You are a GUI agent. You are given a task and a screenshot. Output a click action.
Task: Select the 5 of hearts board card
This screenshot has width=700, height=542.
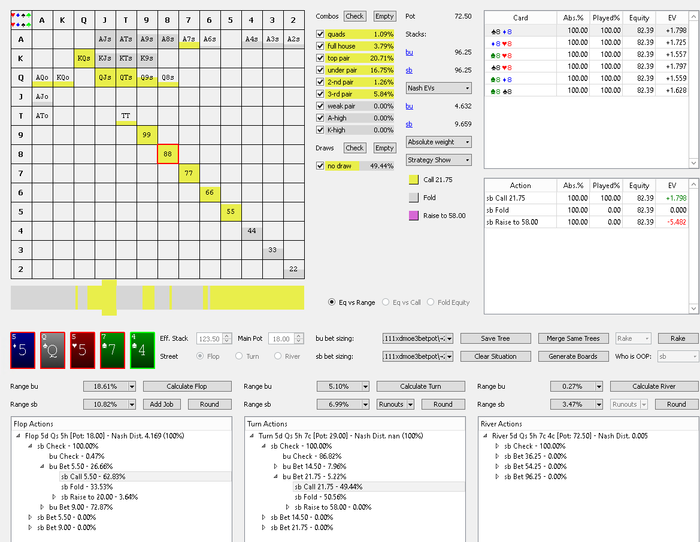tap(83, 350)
